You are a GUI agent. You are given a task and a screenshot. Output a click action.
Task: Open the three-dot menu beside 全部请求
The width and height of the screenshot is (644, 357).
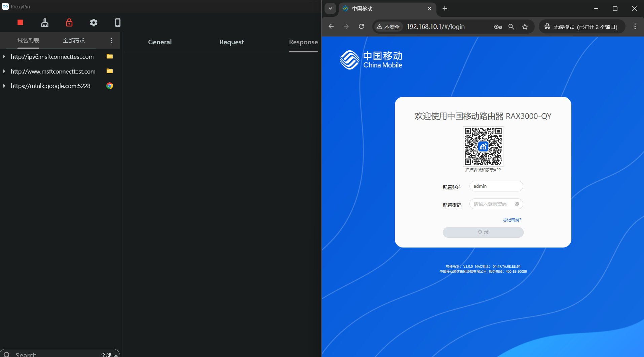tap(111, 41)
